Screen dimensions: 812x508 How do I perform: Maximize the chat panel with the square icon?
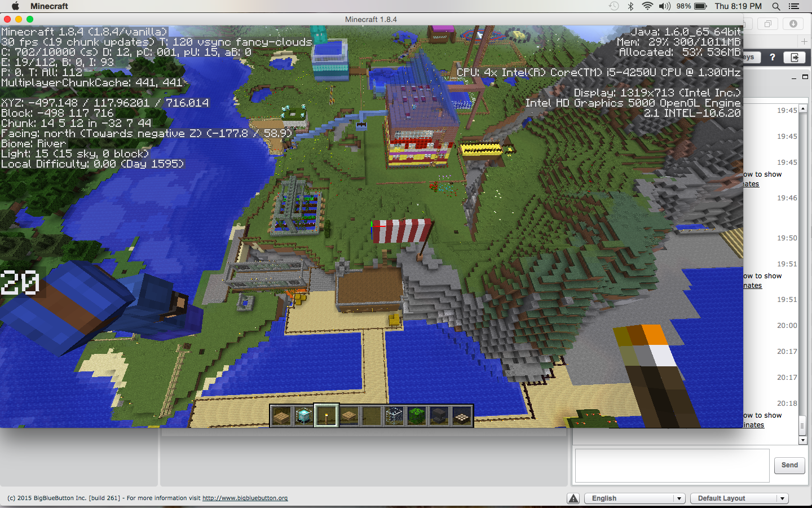pyautogui.click(x=805, y=77)
